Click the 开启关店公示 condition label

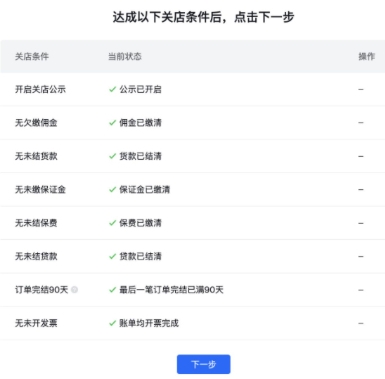pos(40,89)
